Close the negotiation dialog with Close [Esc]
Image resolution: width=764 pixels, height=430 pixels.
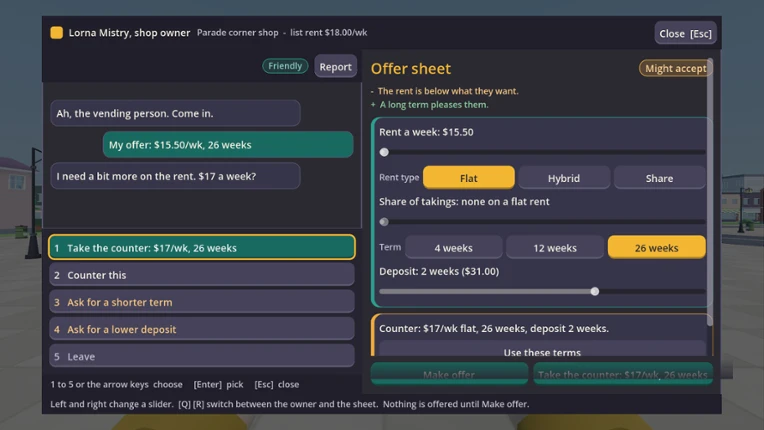coord(685,33)
